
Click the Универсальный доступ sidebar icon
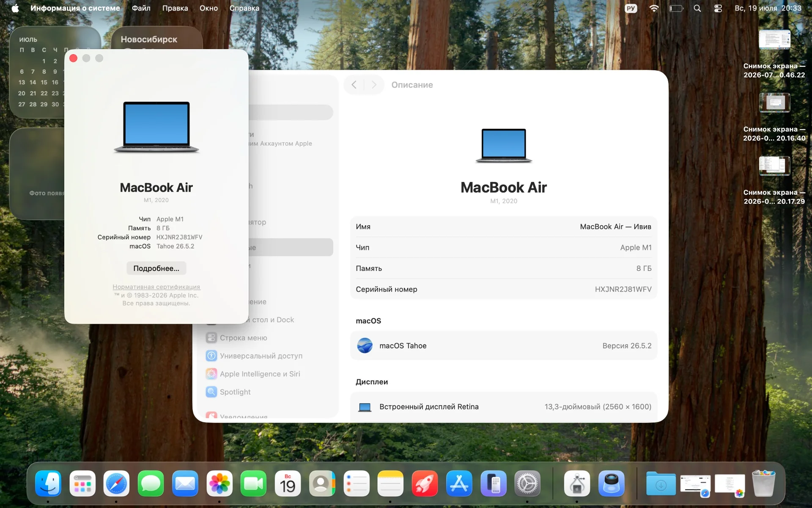[x=211, y=356]
